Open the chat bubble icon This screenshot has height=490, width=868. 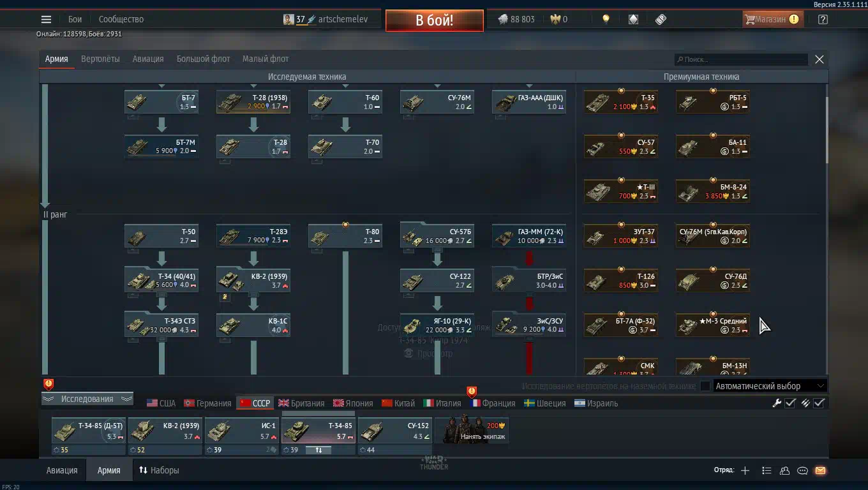pos(802,470)
